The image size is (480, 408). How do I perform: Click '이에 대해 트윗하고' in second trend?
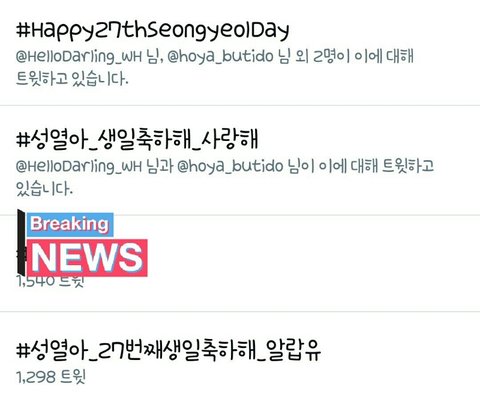376,166
